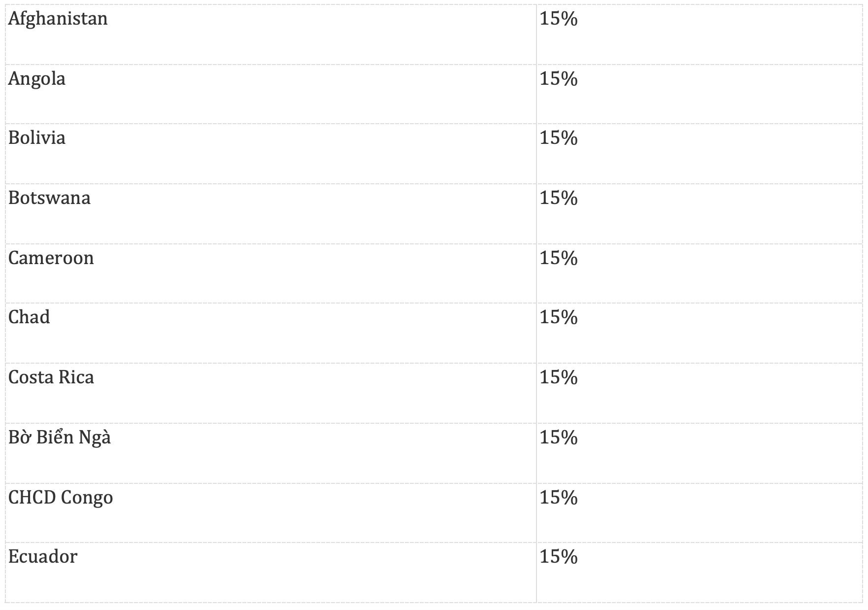Viewport: 868px width, 610px height.
Task: Click the 15% value beside Afghanistan
Action: point(559,19)
